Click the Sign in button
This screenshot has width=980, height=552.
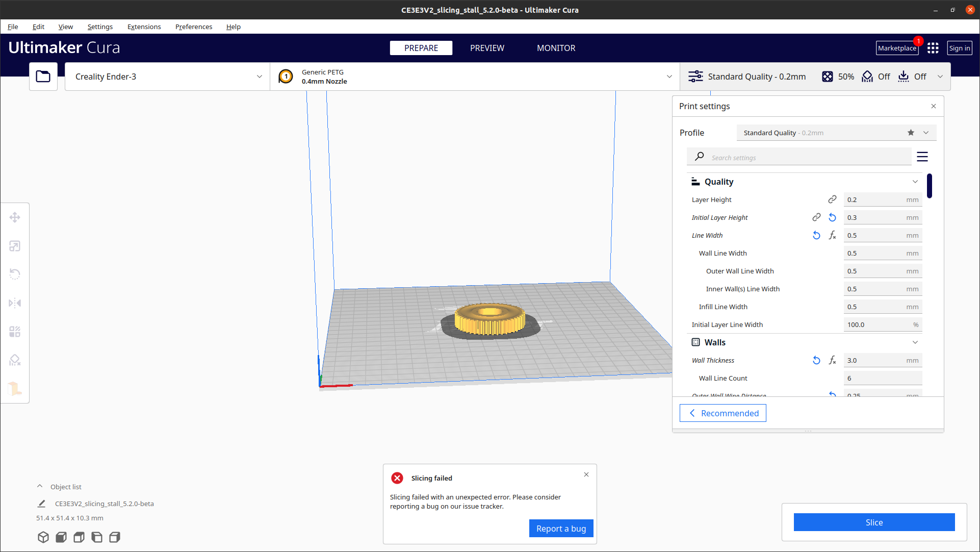959,48
